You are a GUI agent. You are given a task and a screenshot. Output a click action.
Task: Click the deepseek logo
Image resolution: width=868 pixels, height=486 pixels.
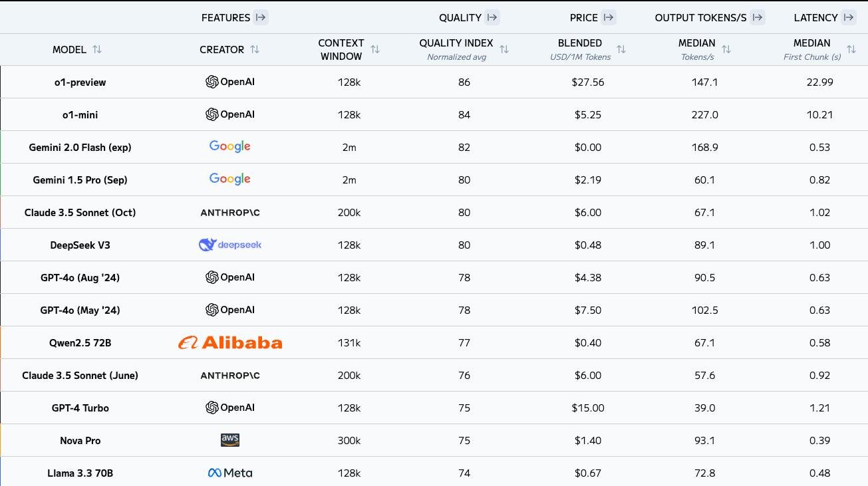[x=230, y=245]
